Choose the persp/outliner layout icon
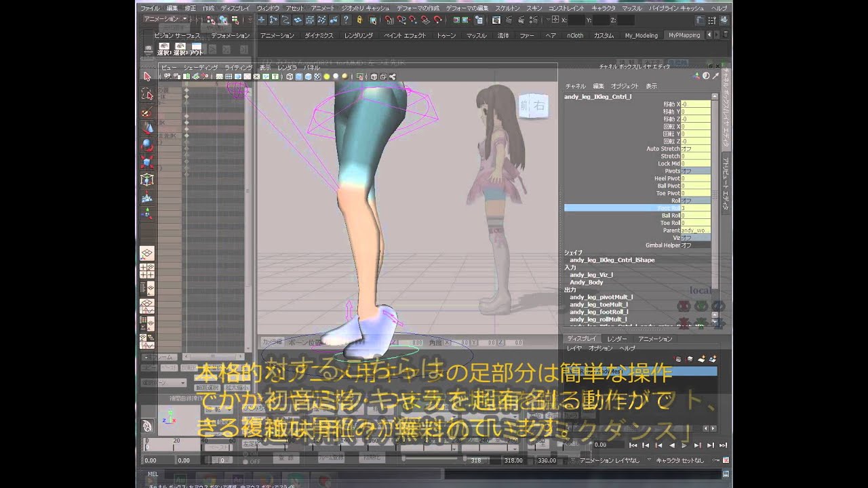868x488 pixels. (x=147, y=289)
